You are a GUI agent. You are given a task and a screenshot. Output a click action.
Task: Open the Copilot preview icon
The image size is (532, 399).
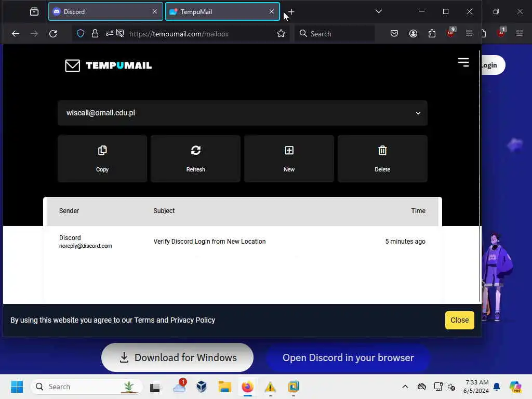coord(515,387)
